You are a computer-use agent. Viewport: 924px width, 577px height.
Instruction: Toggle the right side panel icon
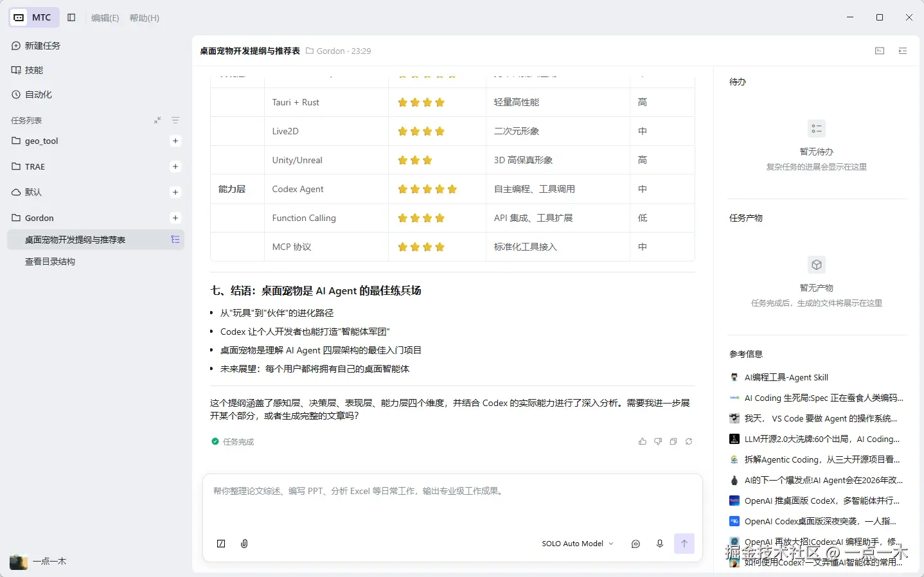pyautogui.click(x=903, y=51)
